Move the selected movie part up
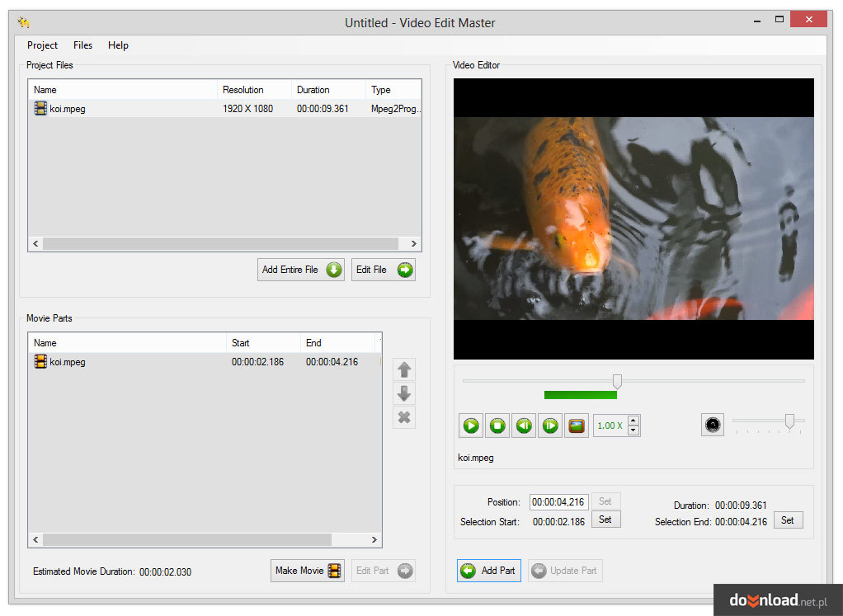The width and height of the screenshot is (843, 616). 403,369
